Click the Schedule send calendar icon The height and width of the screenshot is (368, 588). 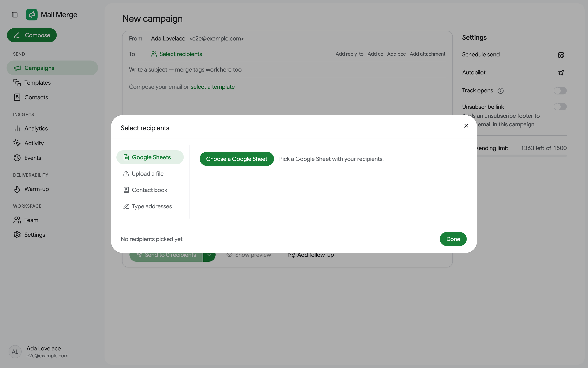(561, 55)
